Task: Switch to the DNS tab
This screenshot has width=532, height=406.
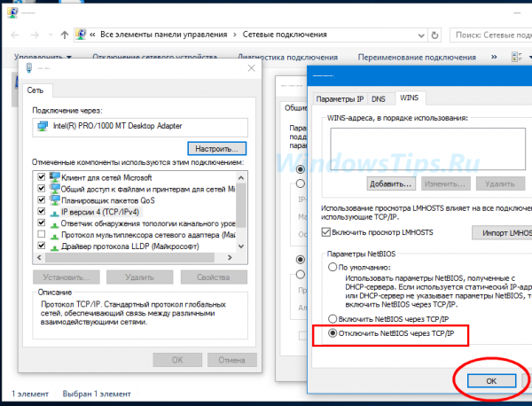Action: [379, 99]
